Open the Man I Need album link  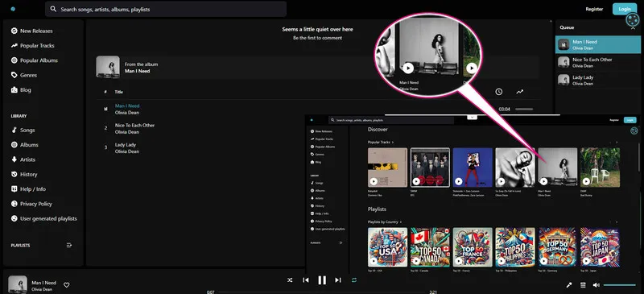[x=137, y=71]
